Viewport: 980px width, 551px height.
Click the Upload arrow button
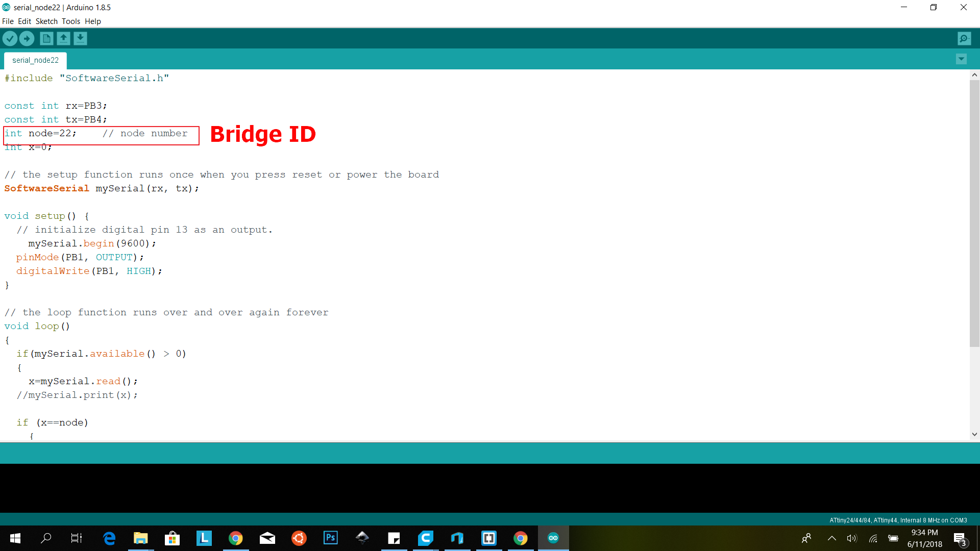pos(27,38)
